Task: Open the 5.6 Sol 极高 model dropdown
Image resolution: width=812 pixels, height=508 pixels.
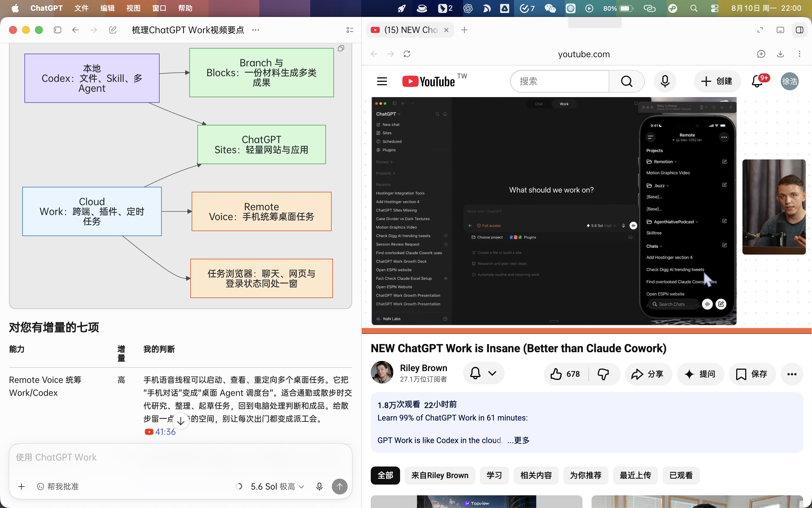Action: (x=277, y=486)
